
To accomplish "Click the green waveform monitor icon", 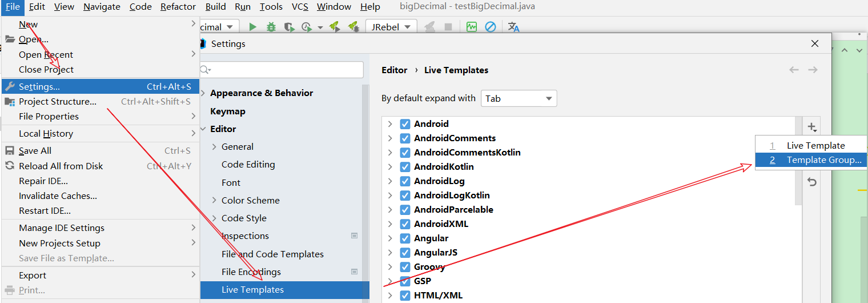I will pos(472,27).
